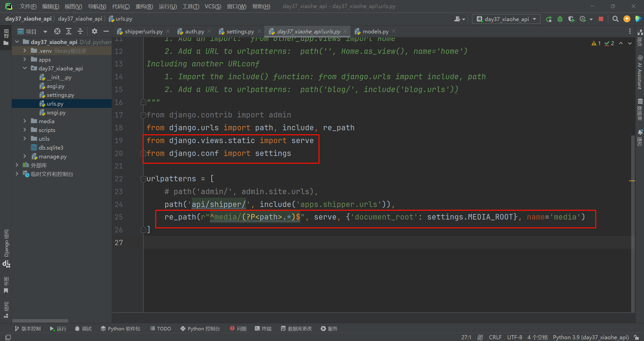Click Python 3.9 interpreter in status bar
Screen dimensions: 644x341
591,337
